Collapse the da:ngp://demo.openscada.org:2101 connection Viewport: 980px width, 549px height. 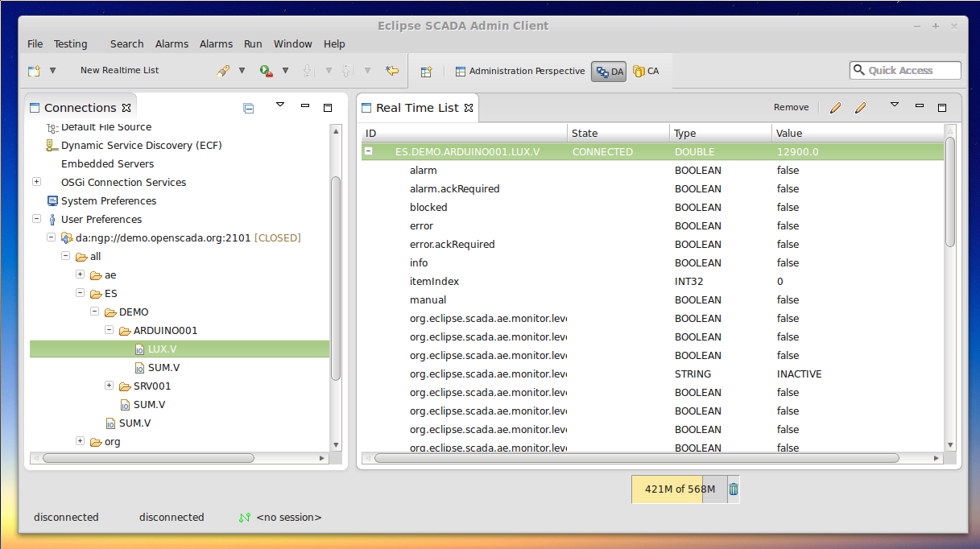[51, 237]
